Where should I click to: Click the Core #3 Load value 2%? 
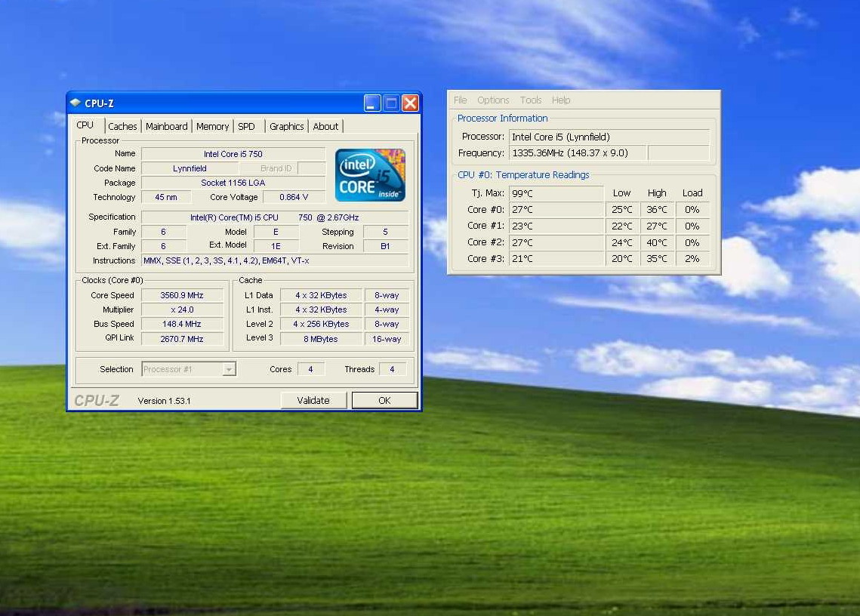pyautogui.click(x=692, y=258)
